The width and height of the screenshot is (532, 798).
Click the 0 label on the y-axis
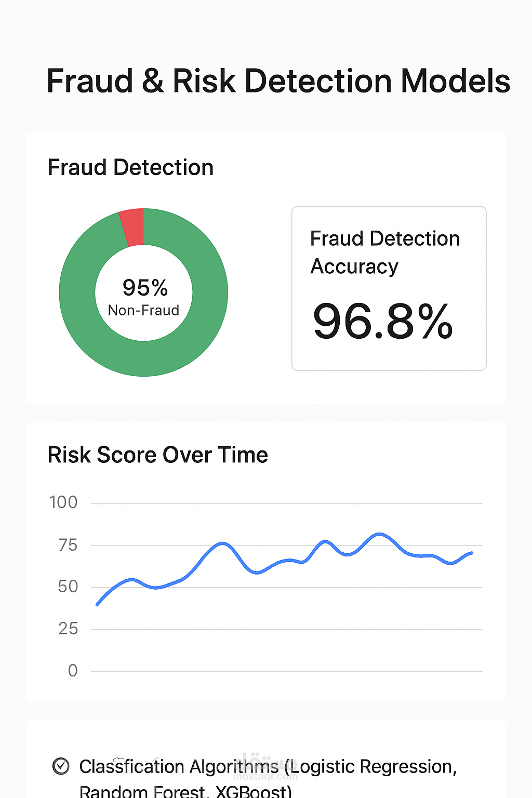click(73, 671)
